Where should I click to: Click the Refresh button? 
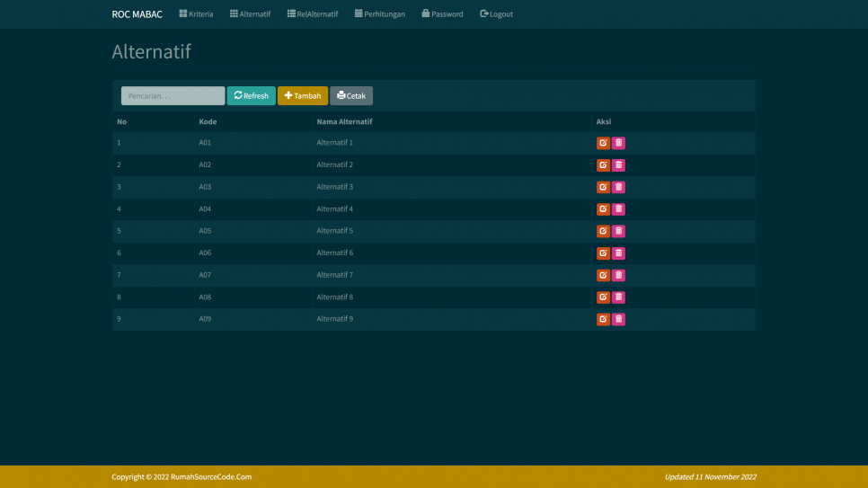(251, 96)
